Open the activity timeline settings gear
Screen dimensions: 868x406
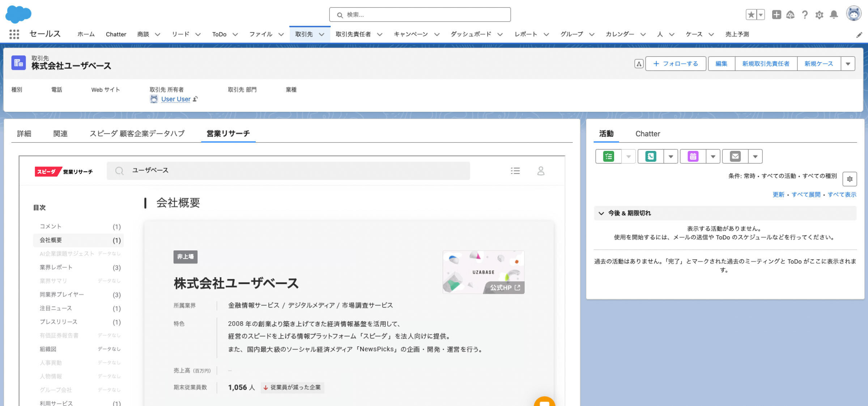click(850, 179)
